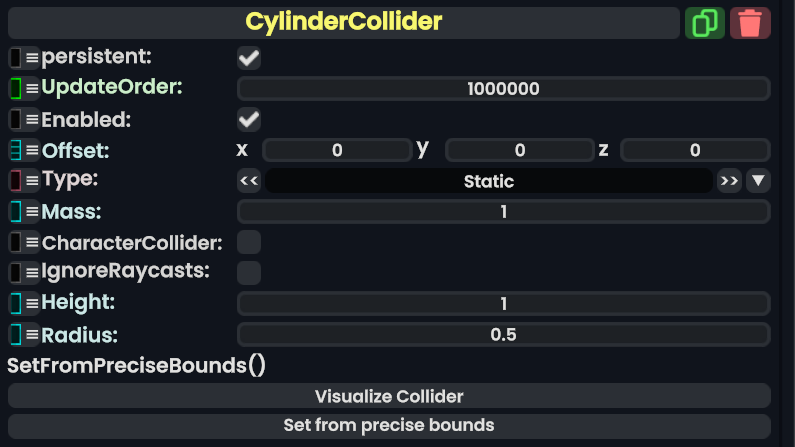This screenshot has width=795, height=447.
Task: Click the UpdateOrder green field handle icon
Action: click(x=15, y=88)
